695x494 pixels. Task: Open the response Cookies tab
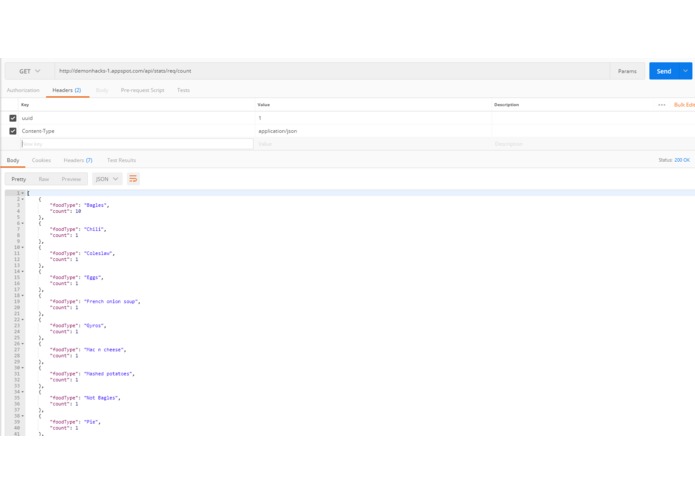coord(41,160)
